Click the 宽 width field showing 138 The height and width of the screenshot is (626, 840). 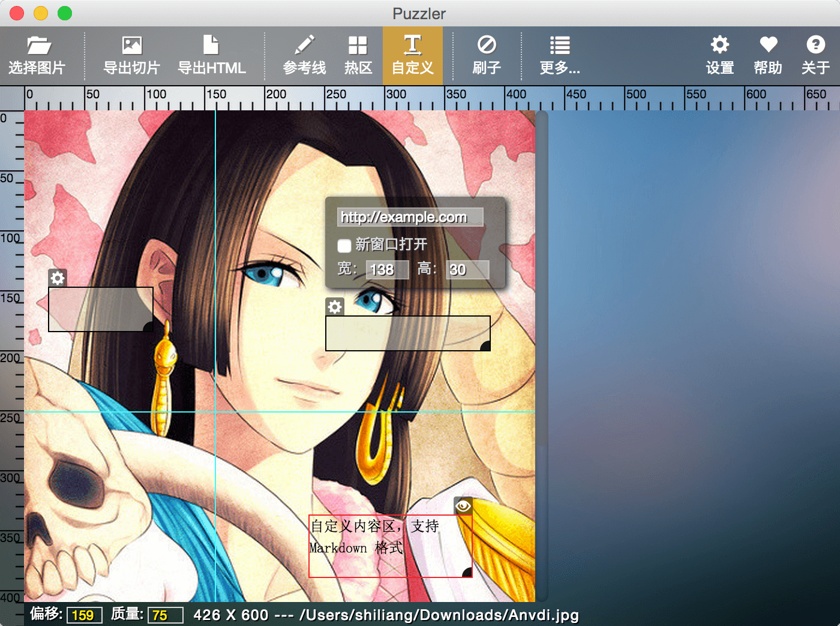pyautogui.click(x=388, y=270)
